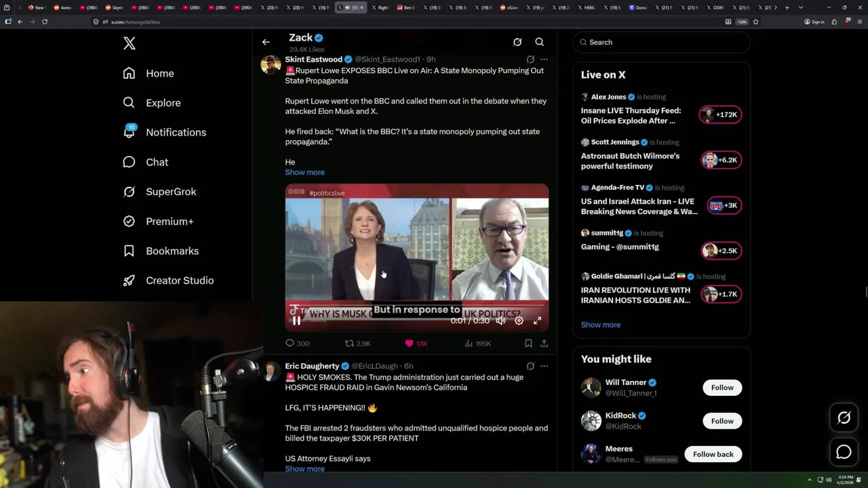Open Skint Eastwood avatar thumbnail

click(271, 65)
